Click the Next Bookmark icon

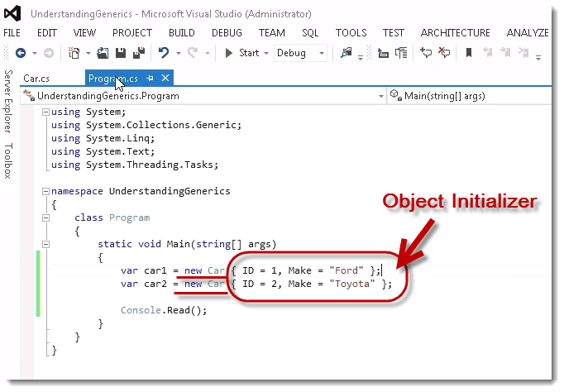tap(505, 53)
